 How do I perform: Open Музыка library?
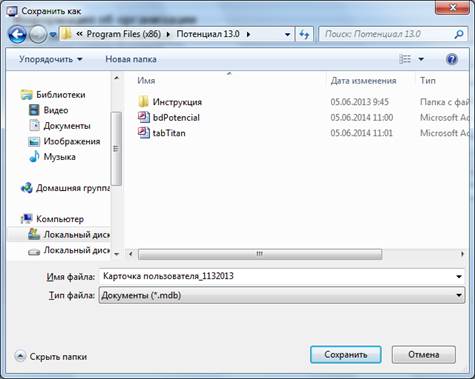point(59,157)
